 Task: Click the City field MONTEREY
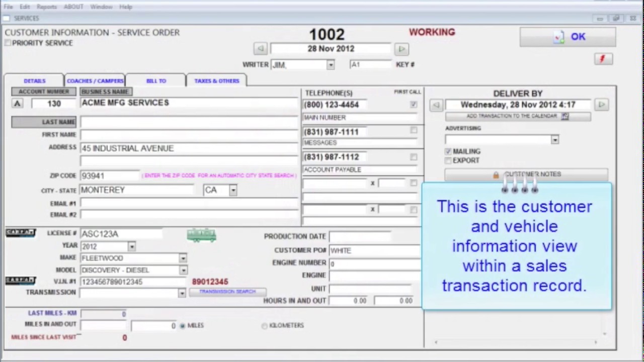click(137, 190)
